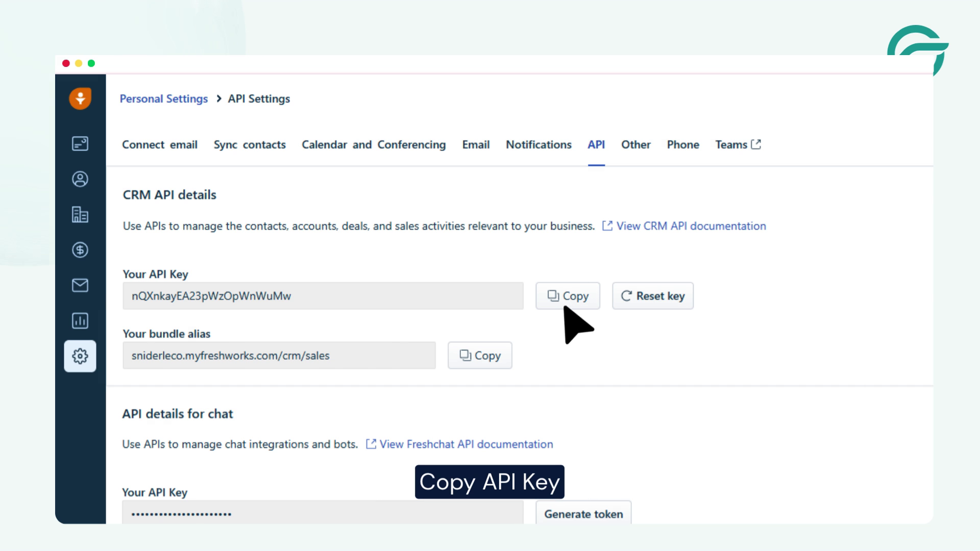
Task: Open Settings gear icon in sidebar
Action: (x=80, y=356)
